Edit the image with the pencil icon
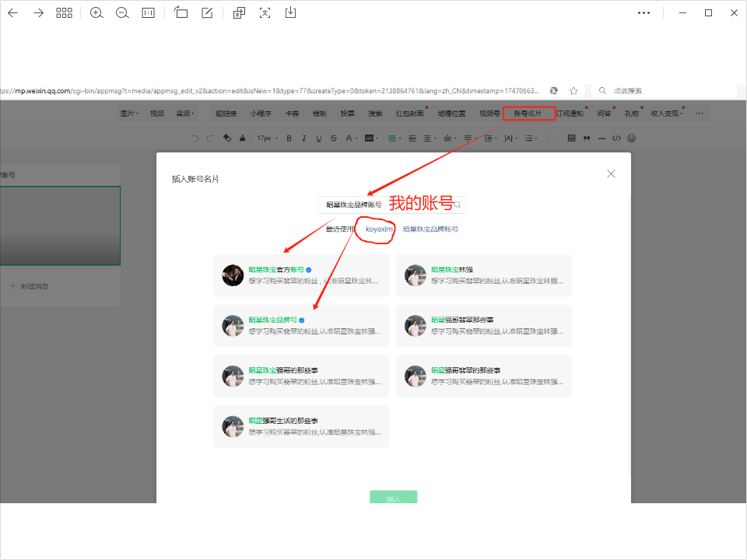 [x=207, y=13]
